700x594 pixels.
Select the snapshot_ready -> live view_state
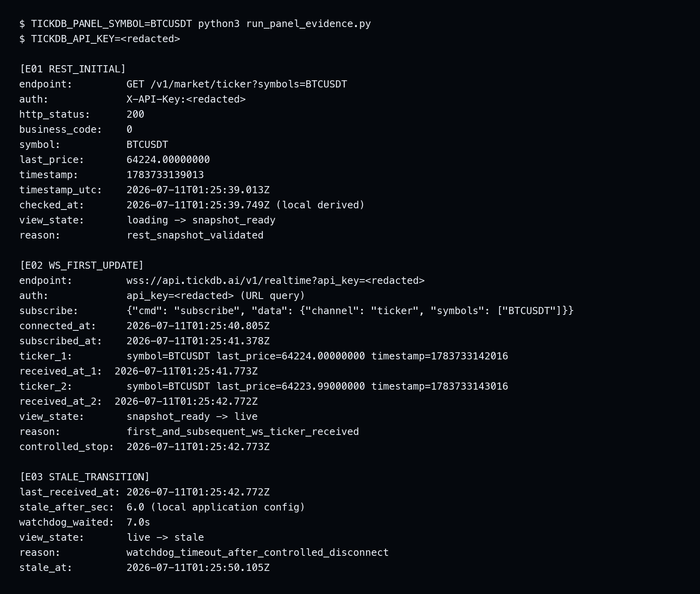click(192, 417)
